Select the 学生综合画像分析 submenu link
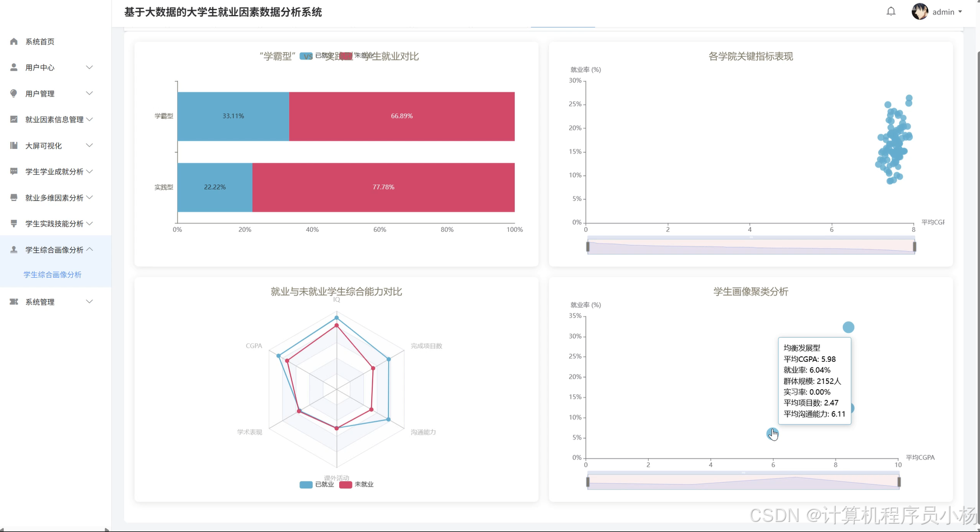 pyautogui.click(x=53, y=274)
